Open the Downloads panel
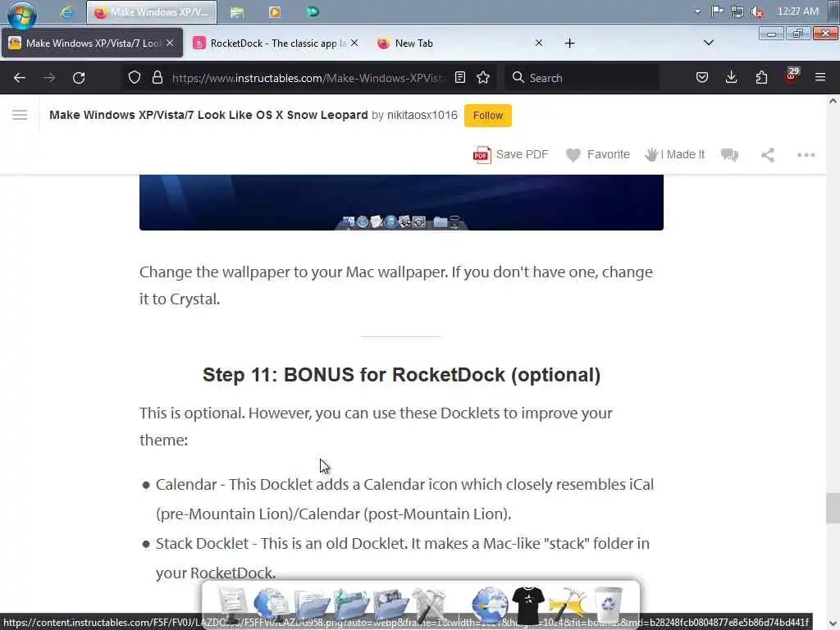Image resolution: width=840 pixels, height=630 pixels. pyautogui.click(x=731, y=78)
